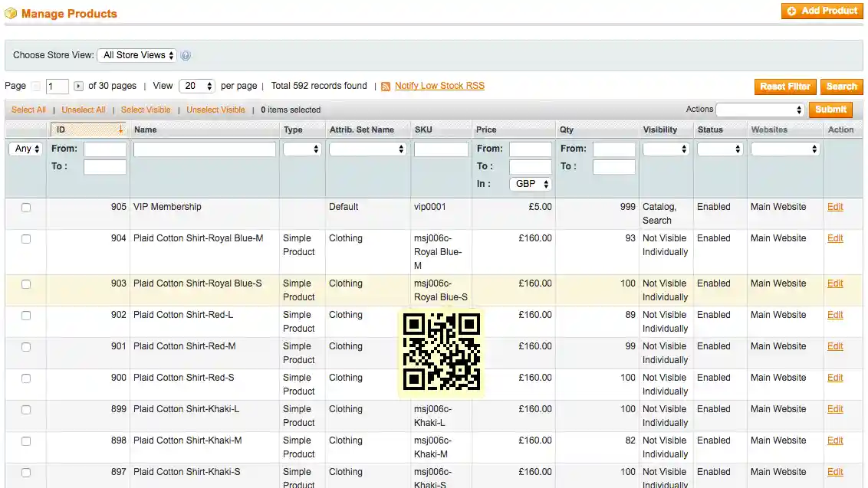Select the row checkbox for product ID 904
Viewport: 868px width, 488px height.
(x=25, y=238)
